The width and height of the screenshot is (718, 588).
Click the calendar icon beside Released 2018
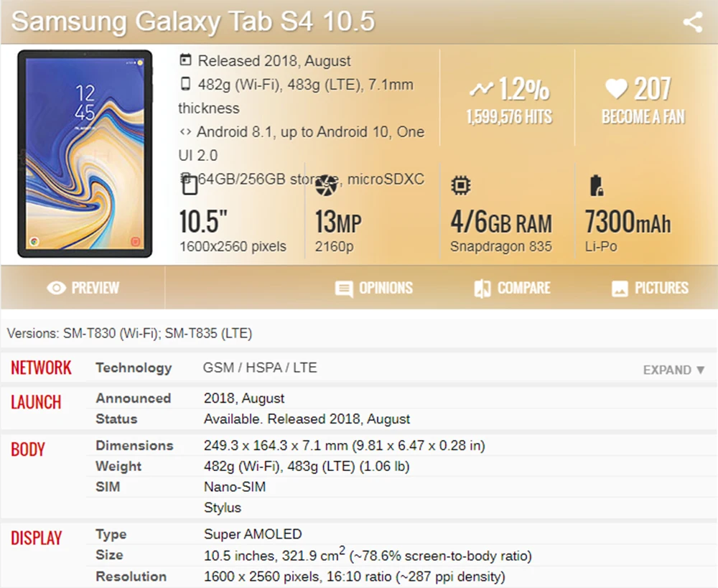pos(185,60)
